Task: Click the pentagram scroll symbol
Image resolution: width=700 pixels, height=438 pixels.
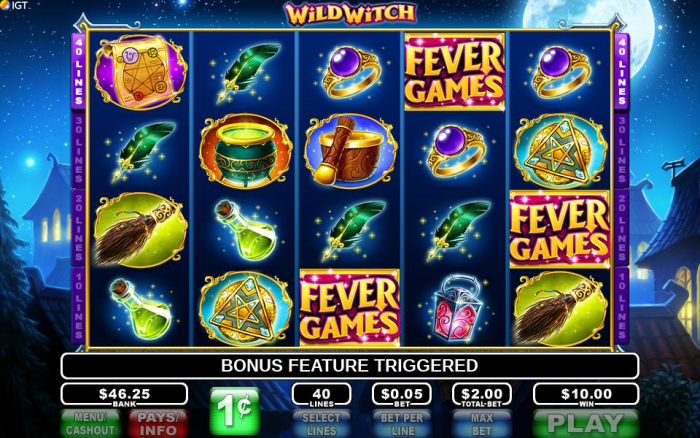Action: 140,71
